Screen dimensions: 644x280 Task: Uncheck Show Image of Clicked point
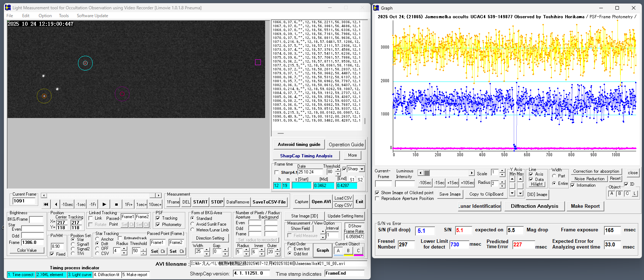(377, 193)
